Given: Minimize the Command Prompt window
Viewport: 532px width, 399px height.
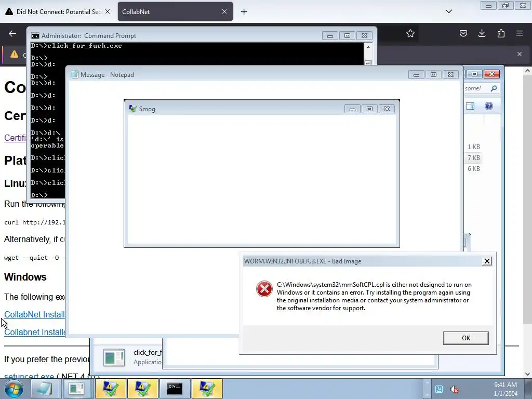Looking at the screenshot, I should [330, 36].
